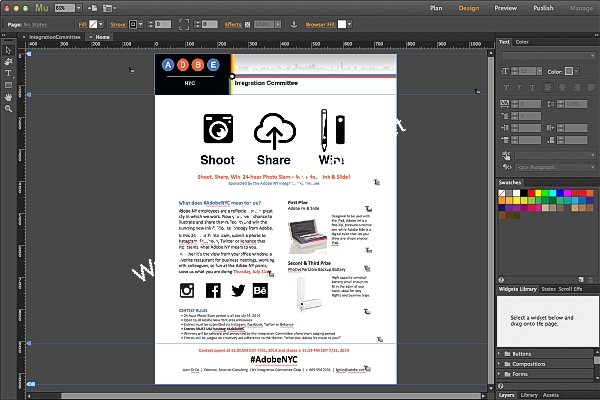Open the view options calendar-like icon
The width and height of the screenshot is (600, 400).
109,8
